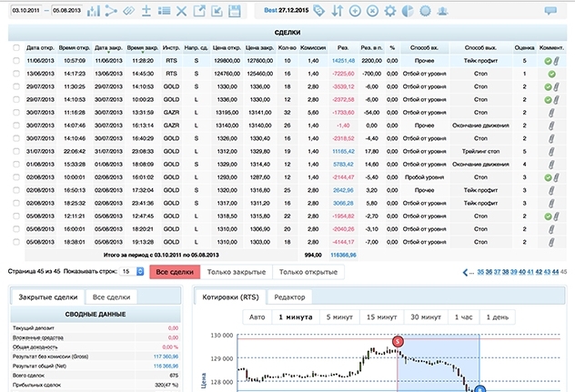Open the settings gear icon
575x392 pixels.
tap(389, 11)
